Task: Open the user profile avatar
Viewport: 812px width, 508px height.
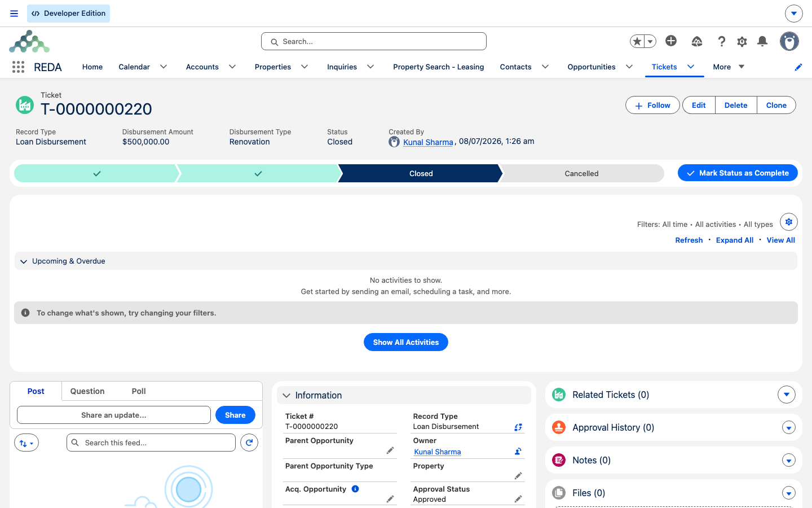Action: (789, 41)
